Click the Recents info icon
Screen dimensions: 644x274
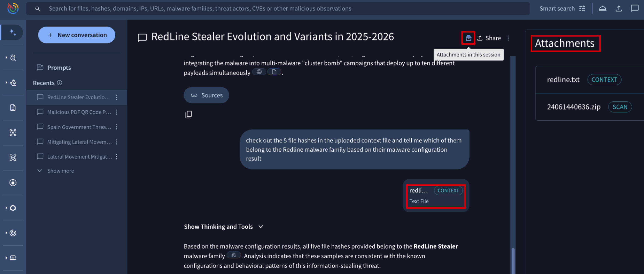59,83
